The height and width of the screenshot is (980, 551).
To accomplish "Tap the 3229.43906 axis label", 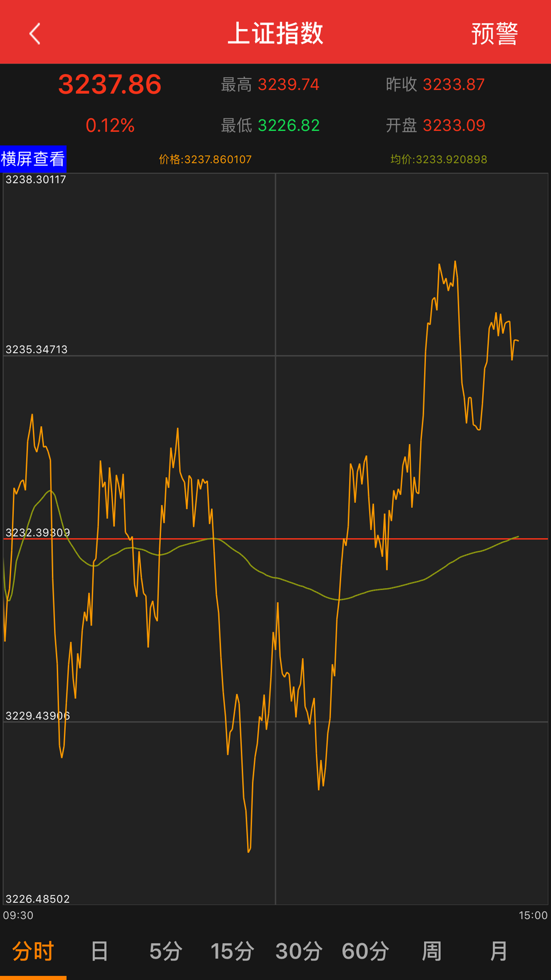I will point(38,716).
